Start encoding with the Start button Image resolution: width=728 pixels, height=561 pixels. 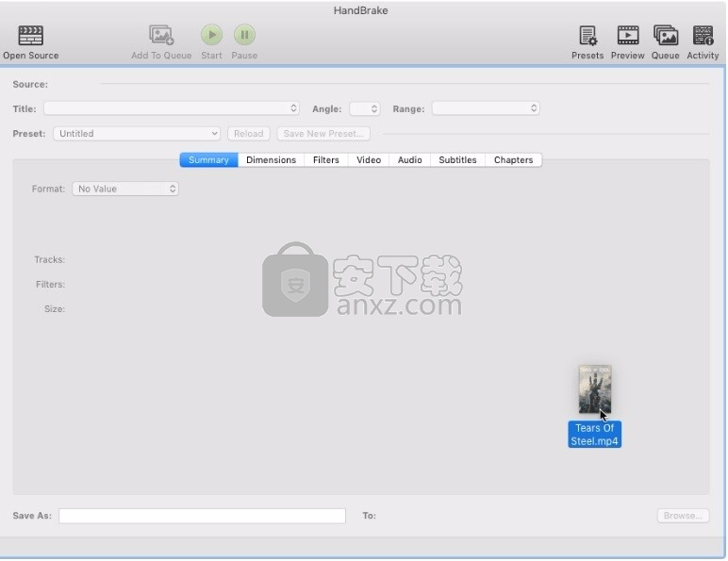point(212,35)
